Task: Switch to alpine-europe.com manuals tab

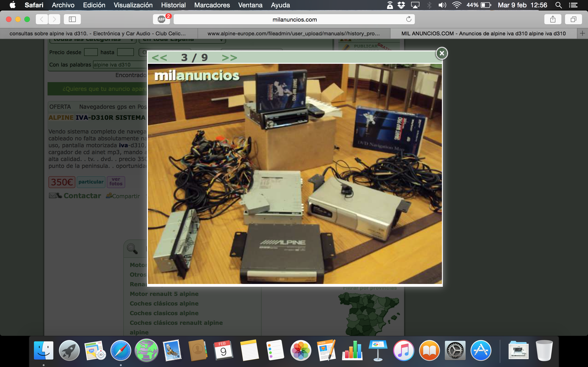Action: 294,33
